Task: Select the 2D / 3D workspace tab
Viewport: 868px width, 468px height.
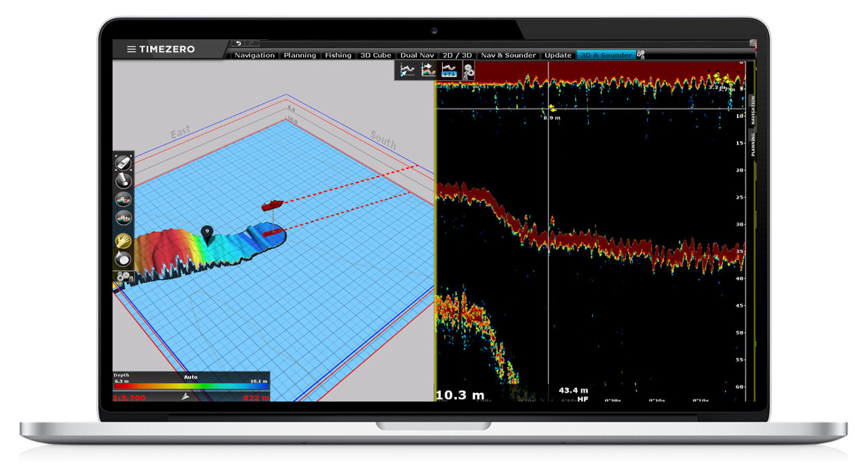Action: [x=457, y=55]
